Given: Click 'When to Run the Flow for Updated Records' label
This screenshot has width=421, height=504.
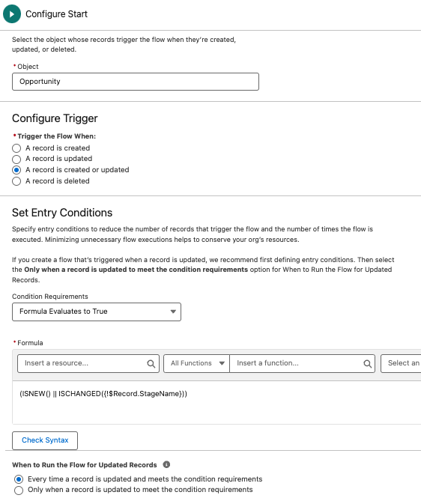Looking at the screenshot, I should tap(84, 465).
